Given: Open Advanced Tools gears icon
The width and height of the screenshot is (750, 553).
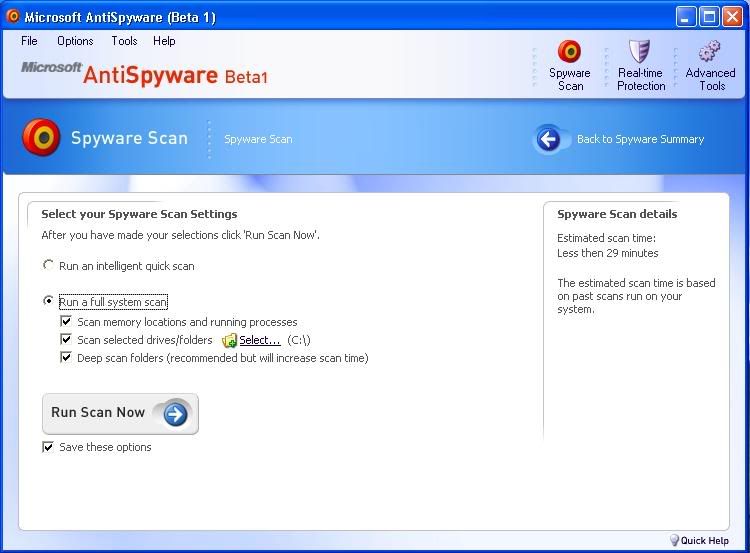Looking at the screenshot, I should coord(709,51).
